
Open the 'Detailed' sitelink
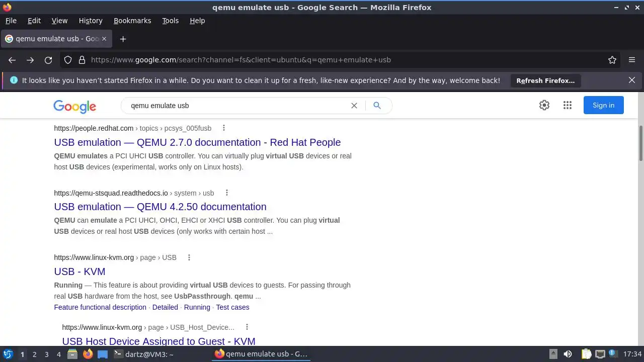165,307
